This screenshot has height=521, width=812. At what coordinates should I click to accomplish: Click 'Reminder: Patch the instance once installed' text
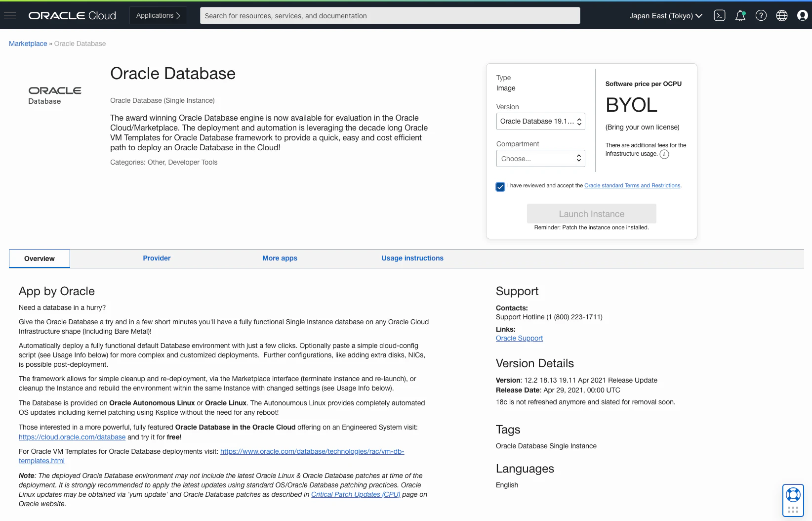592,228
